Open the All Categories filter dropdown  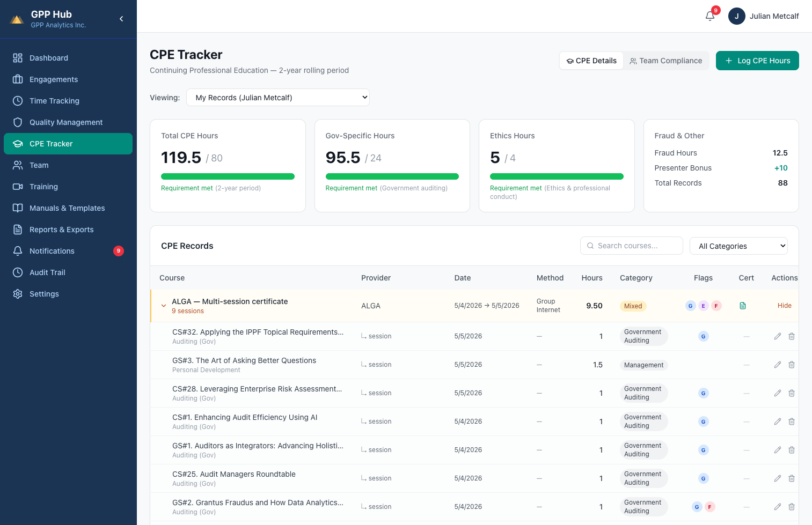pyautogui.click(x=738, y=246)
